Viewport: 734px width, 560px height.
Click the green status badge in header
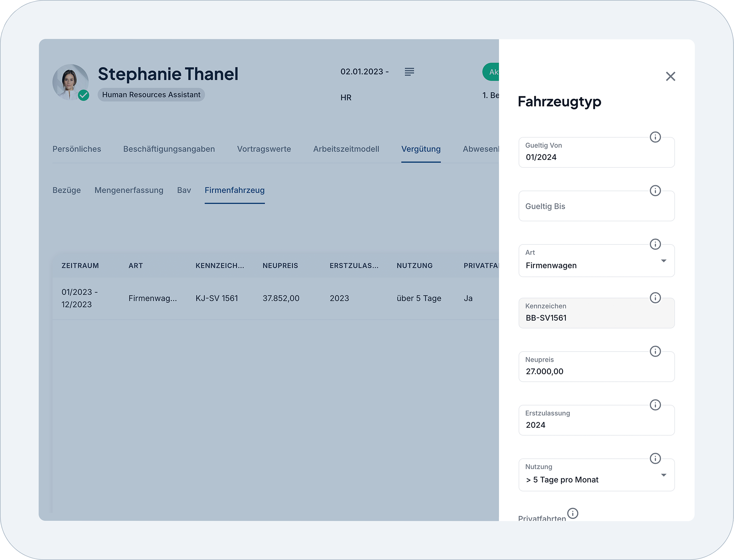[x=490, y=72]
